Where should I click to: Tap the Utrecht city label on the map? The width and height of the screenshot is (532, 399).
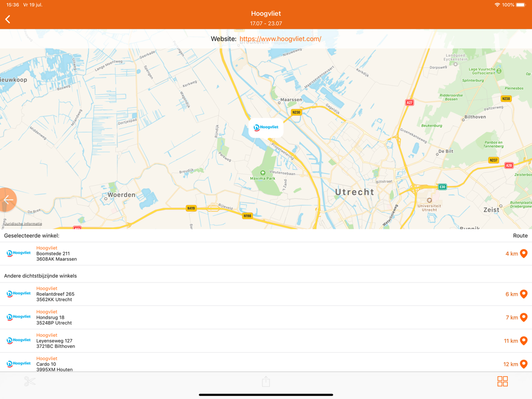click(x=354, y=192)
